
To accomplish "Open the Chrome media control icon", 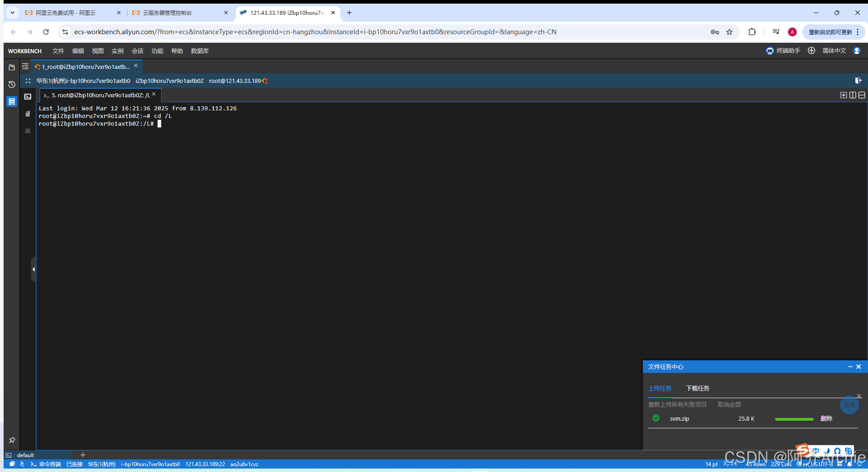I will (x=776, y=32).
